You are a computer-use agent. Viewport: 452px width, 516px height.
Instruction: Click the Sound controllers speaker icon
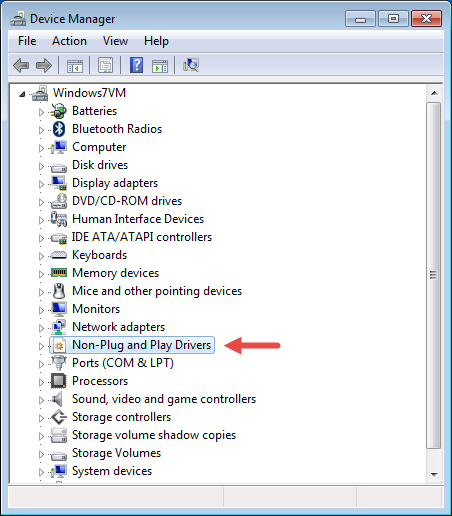tap(57, 399)
